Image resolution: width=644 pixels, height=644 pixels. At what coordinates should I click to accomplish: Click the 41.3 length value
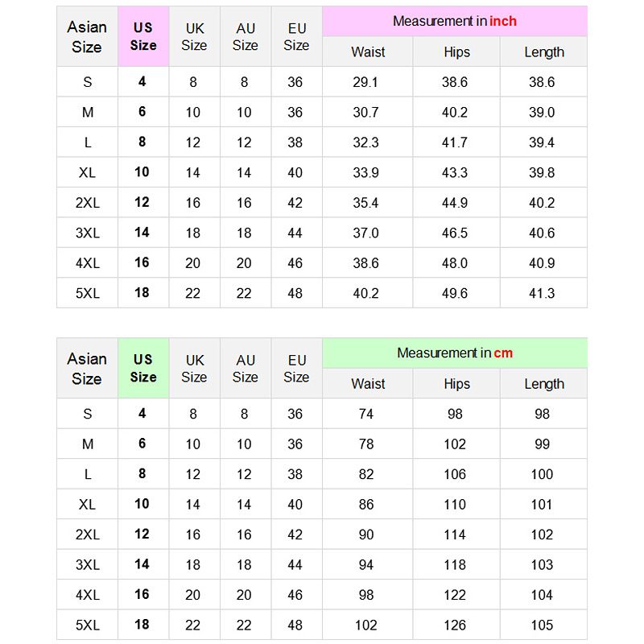tap(542, 293)
